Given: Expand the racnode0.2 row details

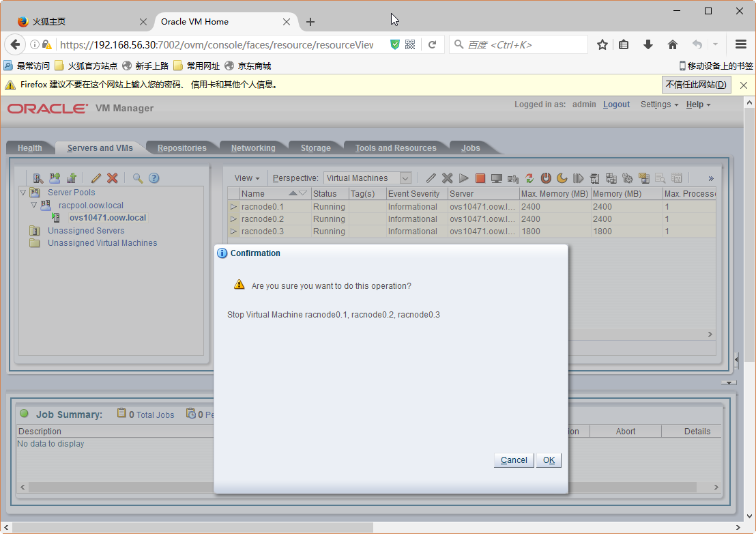Looking at the screenshot, I should click(234, 219).
